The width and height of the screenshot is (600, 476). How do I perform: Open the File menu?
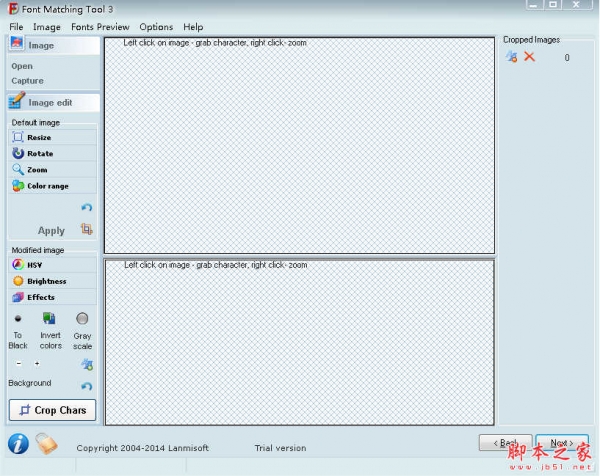coord(16,27)
